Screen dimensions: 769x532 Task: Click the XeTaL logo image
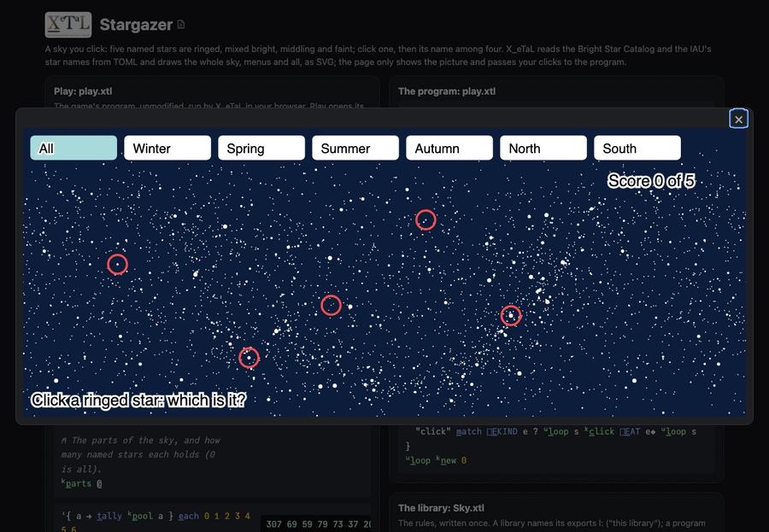(x=68, y=25)
